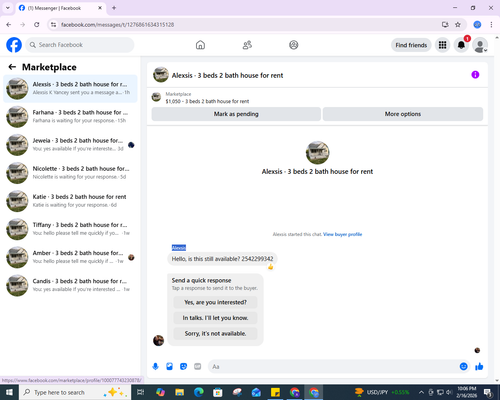Go back in Chrome
The width and height of the screenshot is (500, 400).
pos(9,25)
